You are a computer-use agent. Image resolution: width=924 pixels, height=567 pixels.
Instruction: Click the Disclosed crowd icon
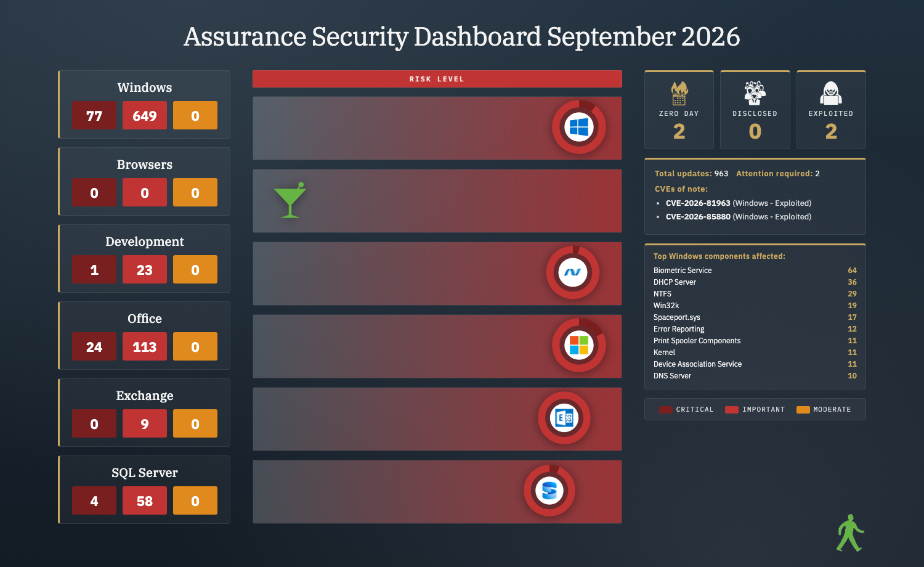point(755,93)
